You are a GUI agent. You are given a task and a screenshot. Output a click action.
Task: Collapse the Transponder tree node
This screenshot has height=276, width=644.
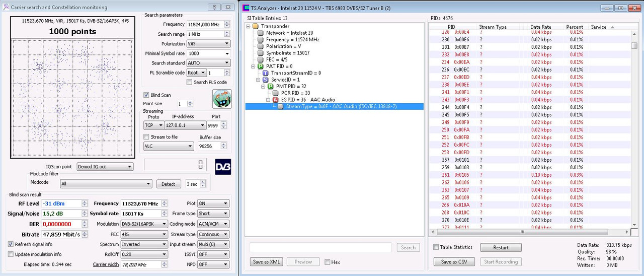coord(249,26)
